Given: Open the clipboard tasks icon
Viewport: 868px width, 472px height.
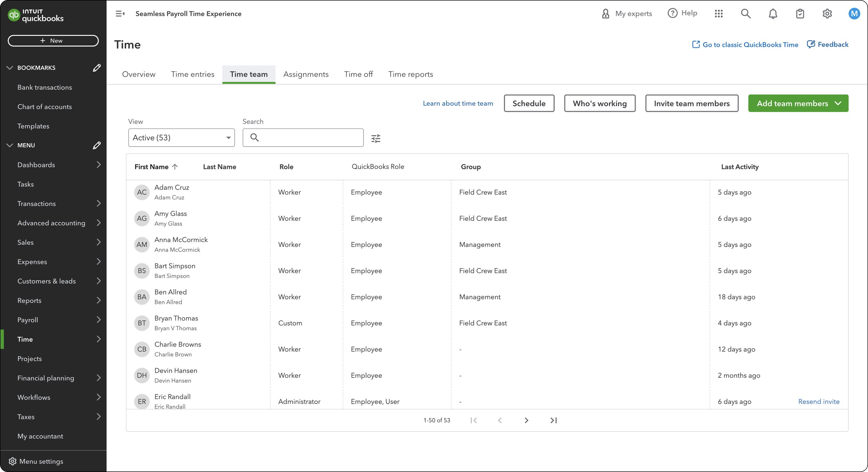Looking at the screenshot, I should pos(800,14).
